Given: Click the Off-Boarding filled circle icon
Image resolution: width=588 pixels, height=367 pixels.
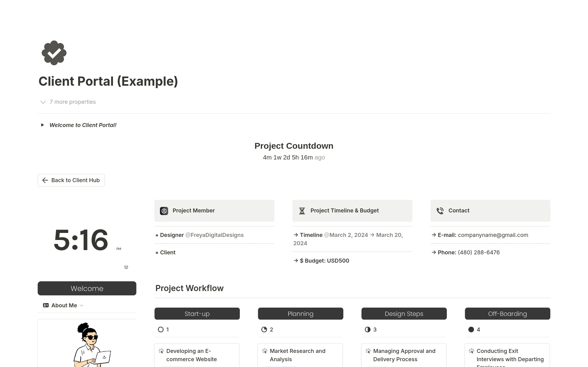Looking at the screenshot, I should tap(470, 329).
